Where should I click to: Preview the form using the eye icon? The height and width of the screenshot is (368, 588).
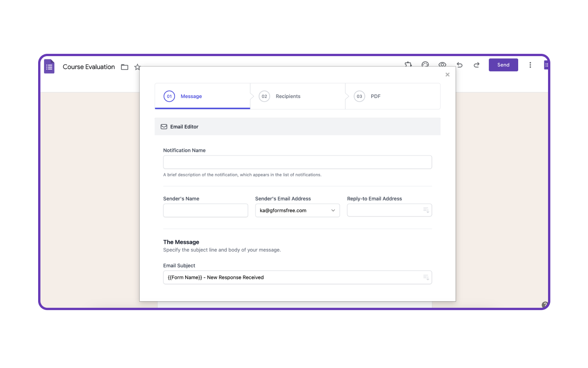pyautogui.click(x=442, y=65)
